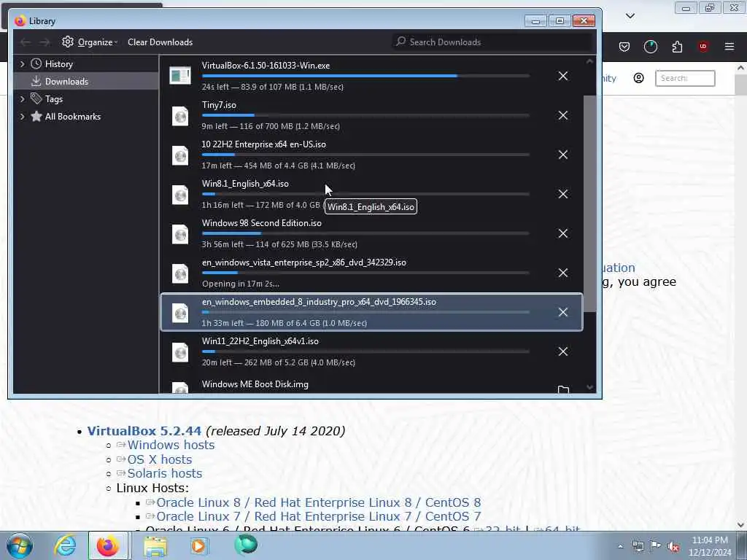Select History in the Library sidebar
Screen dimensions: 747x560
click(86, 64)
